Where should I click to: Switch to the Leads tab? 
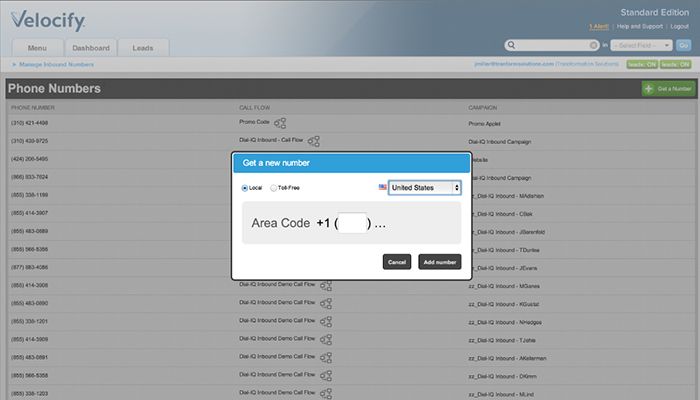click(x=143, y=48)
